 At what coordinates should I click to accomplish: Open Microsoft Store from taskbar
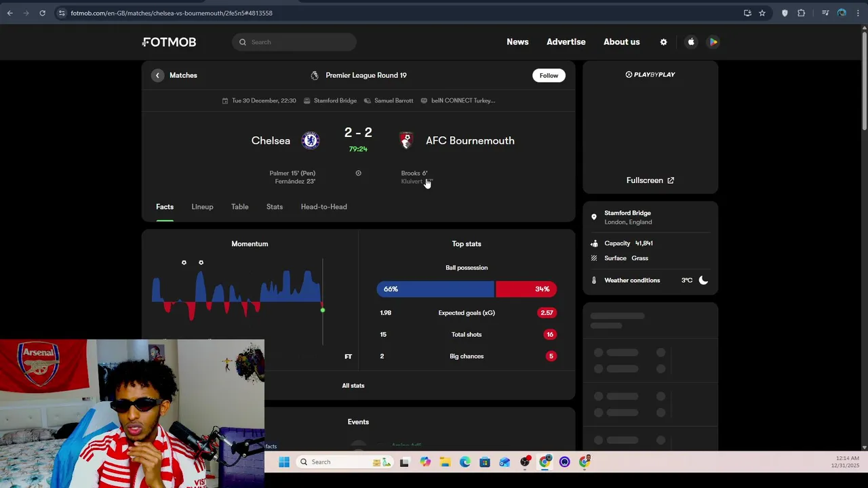[484, 462]
